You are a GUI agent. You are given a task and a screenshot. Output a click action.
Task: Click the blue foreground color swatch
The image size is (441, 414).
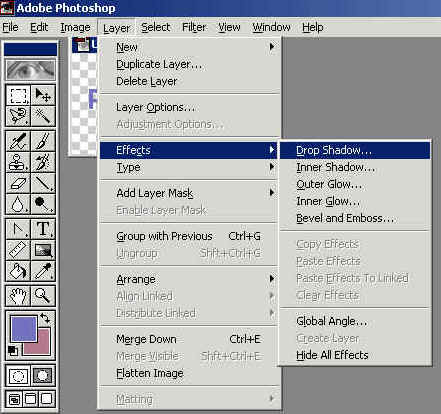click(23, 329)
